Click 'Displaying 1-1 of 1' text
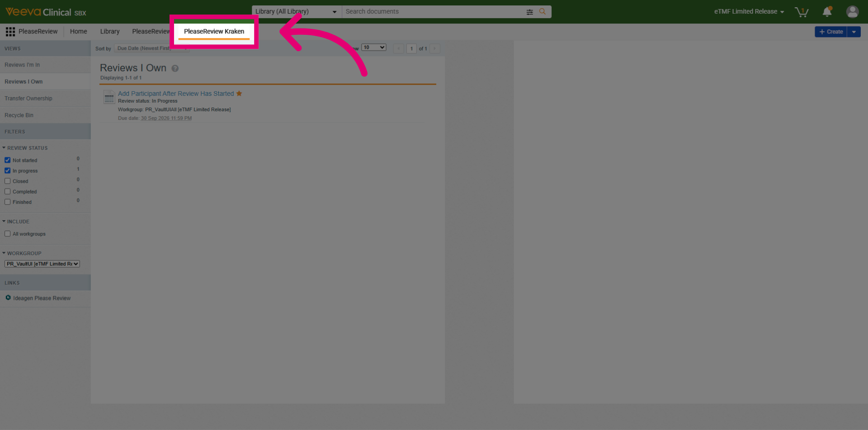868x430 pixels. (x=121, y=78)
